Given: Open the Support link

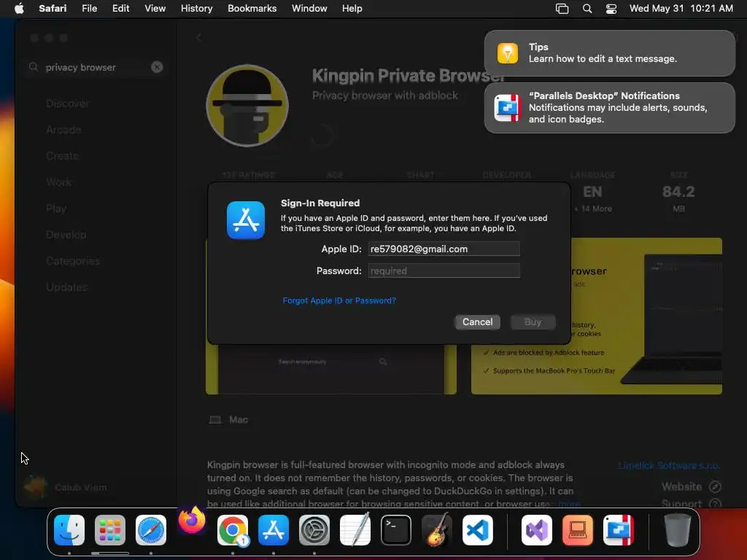Looking at the screenshot, I should point(691,503).
